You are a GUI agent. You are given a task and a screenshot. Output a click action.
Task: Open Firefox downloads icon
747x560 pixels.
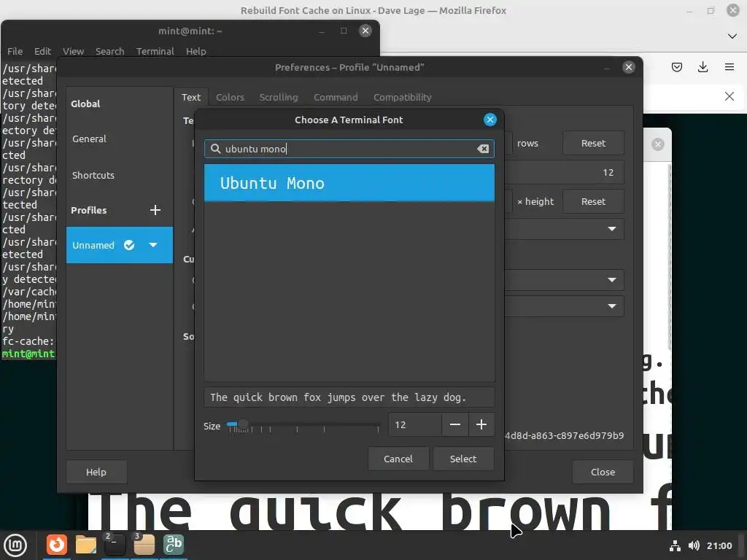[x=703, y=67]
